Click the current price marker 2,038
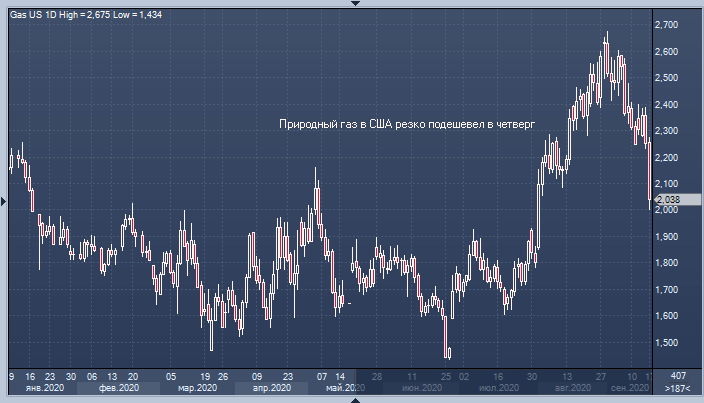The height and width of the screenshot is (403, 704). tap(668, 200)
